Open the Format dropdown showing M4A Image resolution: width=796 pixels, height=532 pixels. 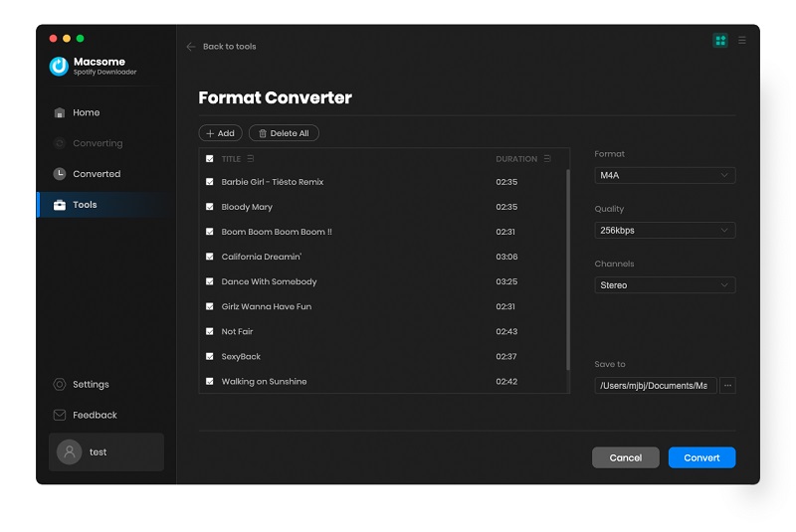pyautogui.click(x=665, y=175)
